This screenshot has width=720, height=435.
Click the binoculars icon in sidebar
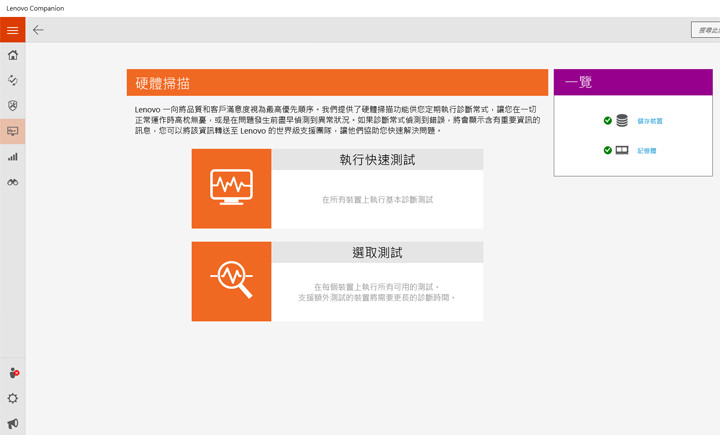coord(13,182)
